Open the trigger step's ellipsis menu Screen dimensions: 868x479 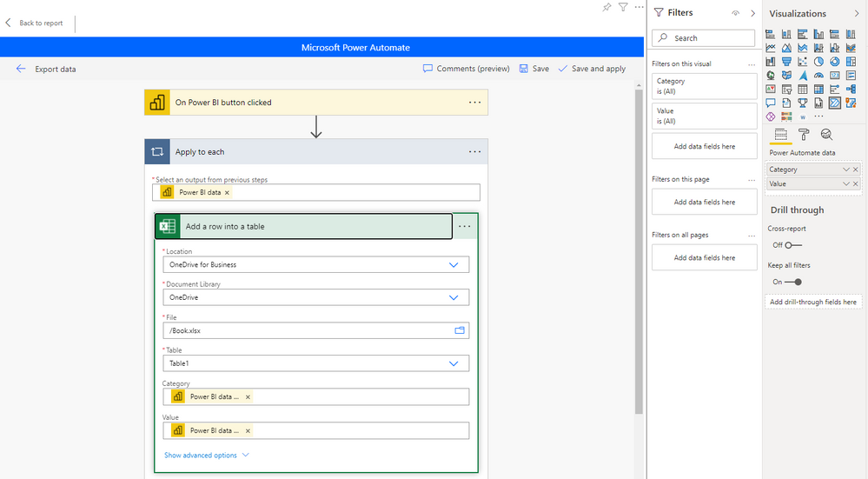coord(475,103)
